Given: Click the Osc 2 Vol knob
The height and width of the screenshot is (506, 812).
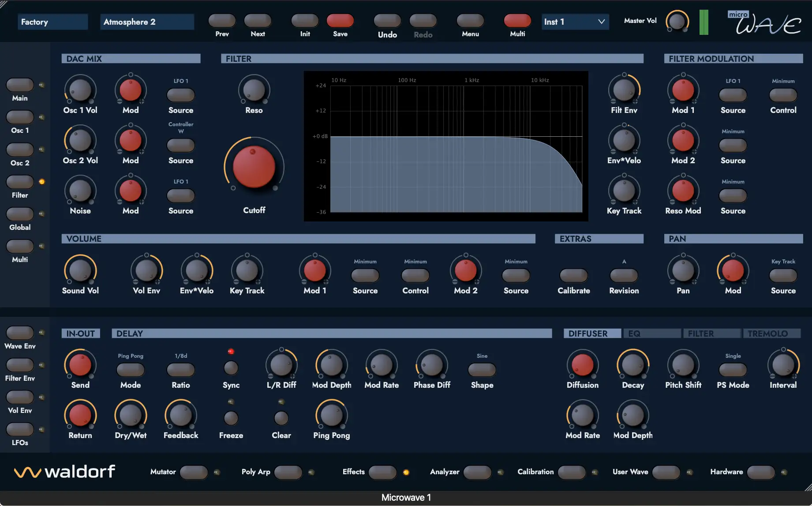Looking at the screenshot, I should [x=80, y=140].
